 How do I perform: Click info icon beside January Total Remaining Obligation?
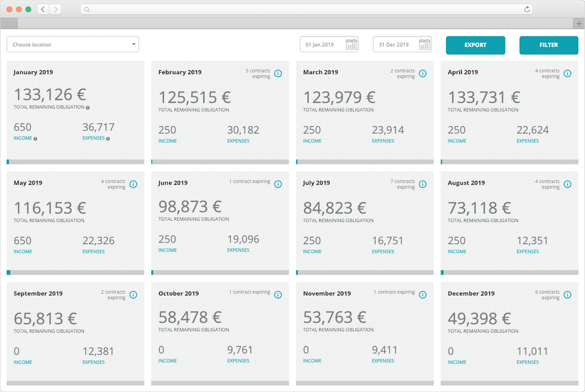point(88,108)
